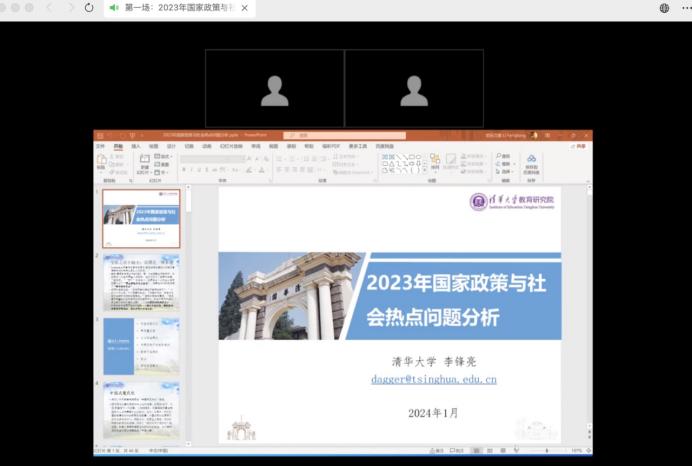Collapse the ribbon with the small arrow
The image size is (692, 466).
[x=588, y=181]
